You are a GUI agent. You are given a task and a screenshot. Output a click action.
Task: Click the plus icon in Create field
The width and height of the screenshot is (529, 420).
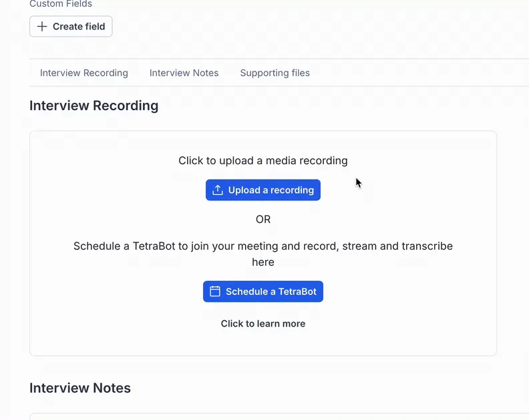point(42,26)
